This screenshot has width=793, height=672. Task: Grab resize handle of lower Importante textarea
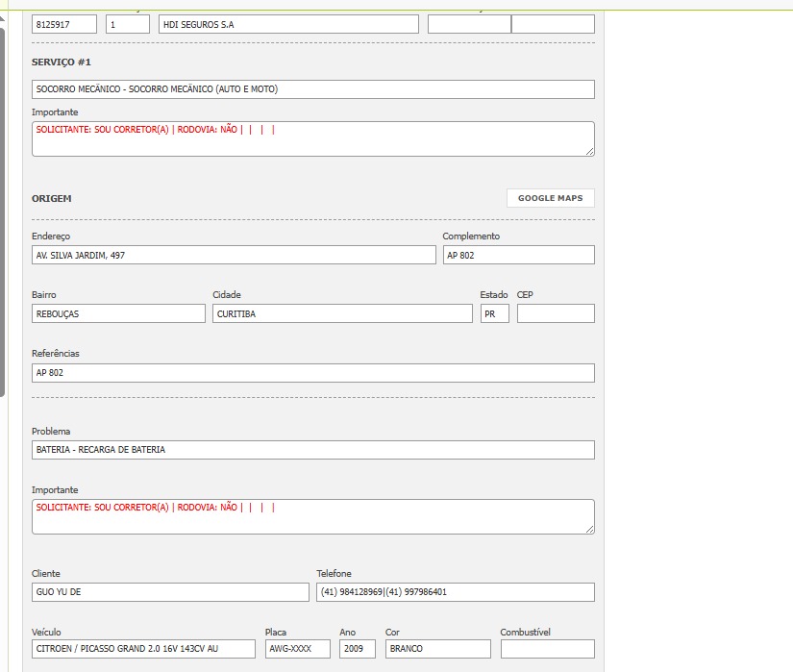point(590,529)
